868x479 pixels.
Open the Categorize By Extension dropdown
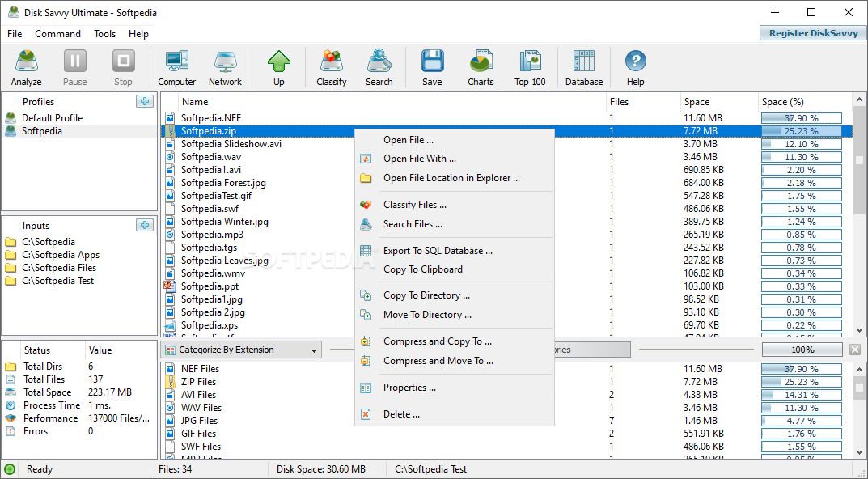(x=242, y=350)
